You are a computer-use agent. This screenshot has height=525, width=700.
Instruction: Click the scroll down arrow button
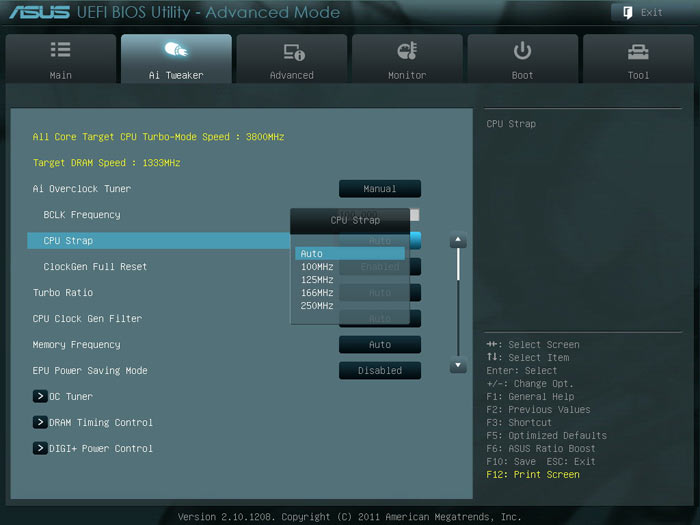458,365
